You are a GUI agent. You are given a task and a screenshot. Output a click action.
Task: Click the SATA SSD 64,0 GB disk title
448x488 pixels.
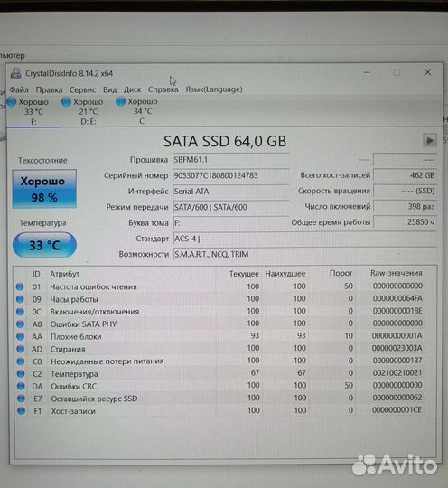[x=225, y=142]
